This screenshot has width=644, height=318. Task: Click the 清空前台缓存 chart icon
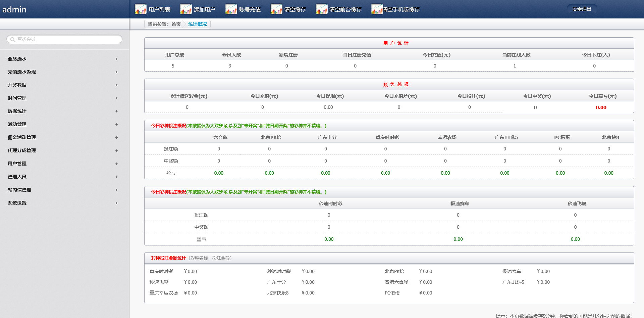coord(321,9)
